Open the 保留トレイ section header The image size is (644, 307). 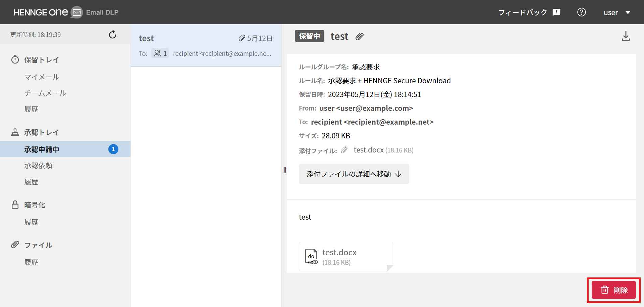pos(42,60)
